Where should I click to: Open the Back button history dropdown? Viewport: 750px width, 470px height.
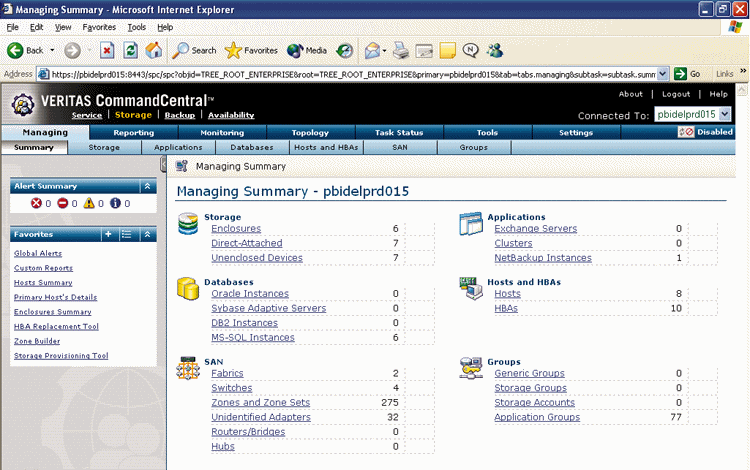(52, 50)
